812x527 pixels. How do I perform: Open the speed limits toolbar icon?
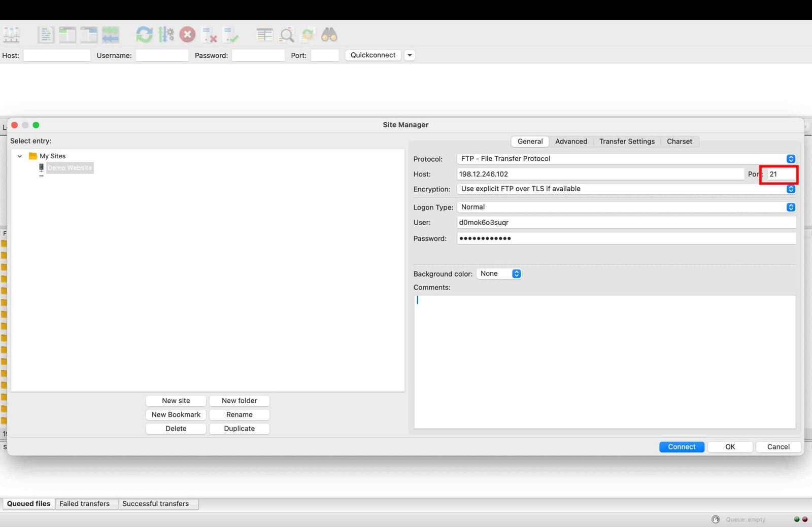click(166, 34)
